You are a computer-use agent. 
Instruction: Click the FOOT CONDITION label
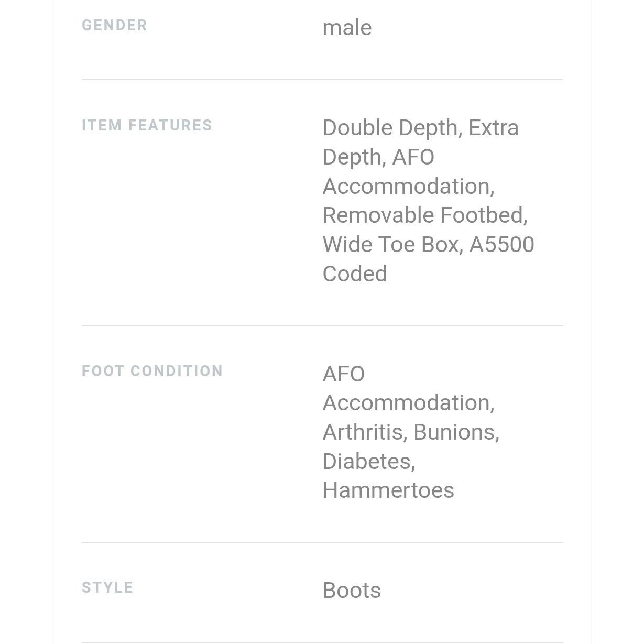point(152,371)
